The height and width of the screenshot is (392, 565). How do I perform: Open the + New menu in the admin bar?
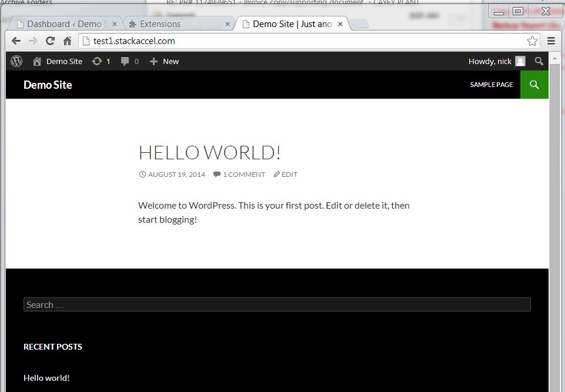pos(163,61)
